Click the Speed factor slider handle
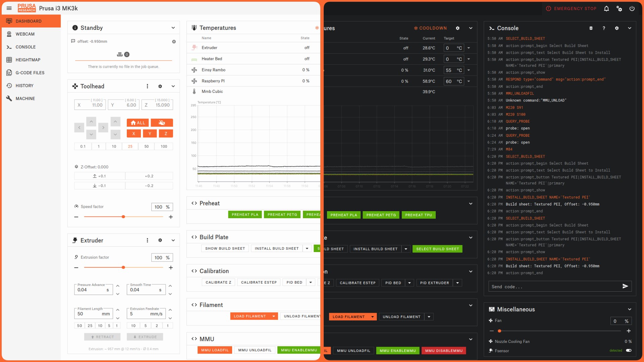The height and width of the screenshot is (362, 644). pyautogui.click(x=123, y=217)
